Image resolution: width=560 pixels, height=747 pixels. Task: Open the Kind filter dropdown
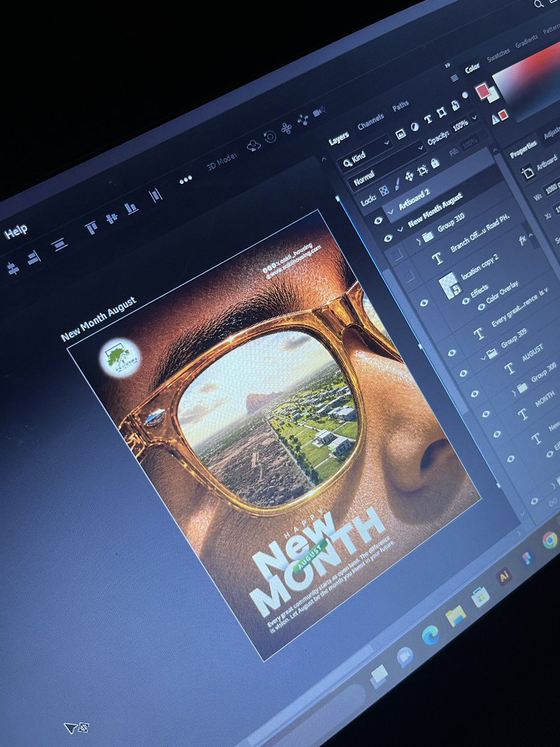click(x=365, y=153)
